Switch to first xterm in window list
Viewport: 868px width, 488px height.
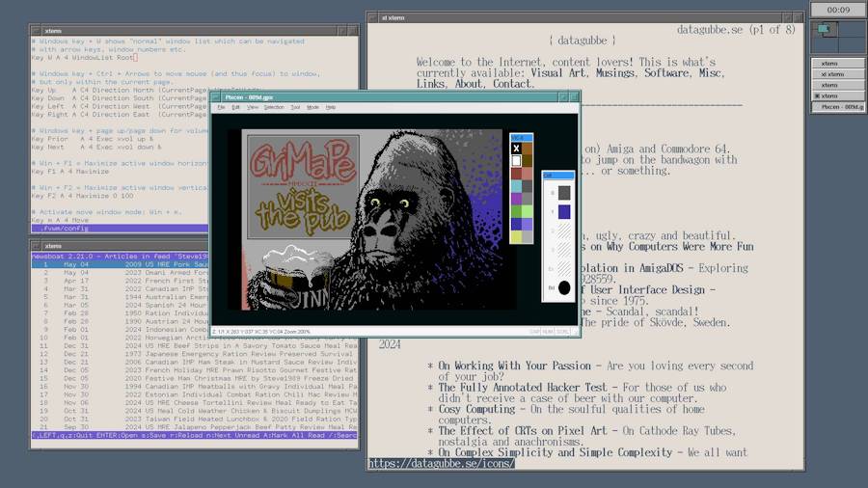[837, 64]
